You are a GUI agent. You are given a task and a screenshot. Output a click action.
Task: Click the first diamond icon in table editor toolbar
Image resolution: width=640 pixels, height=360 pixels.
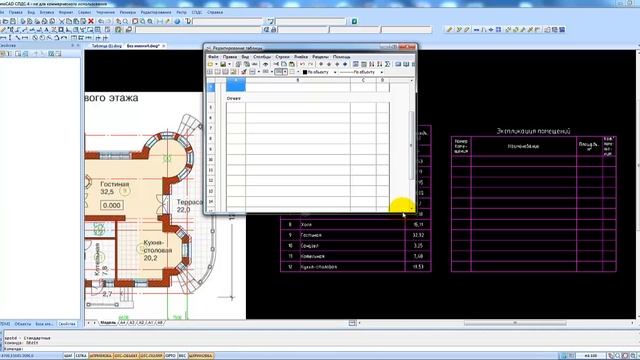coord(321,64)
